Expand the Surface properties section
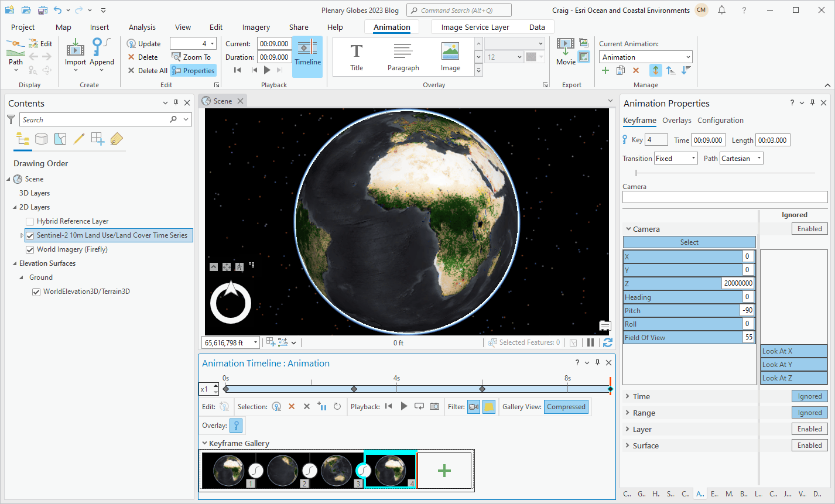835x504 pixels. (628, 445)
